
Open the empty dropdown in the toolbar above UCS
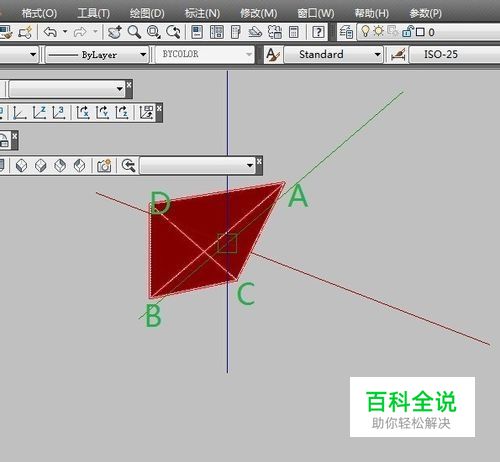(x=67, y=89)
